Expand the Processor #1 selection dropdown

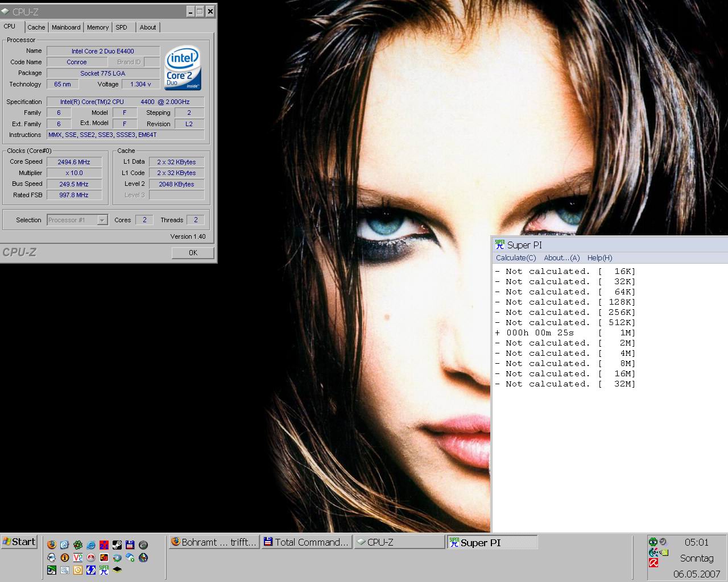click(x=102, y=220)
